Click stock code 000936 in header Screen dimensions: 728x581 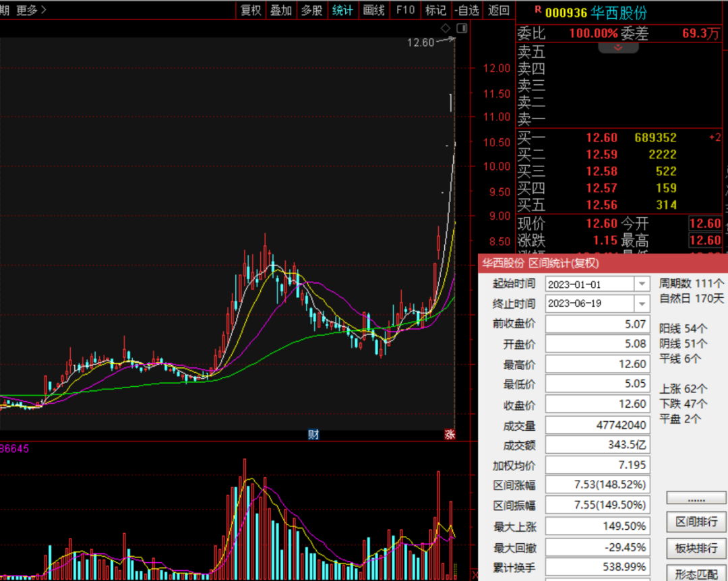click(x=566, y=13)
